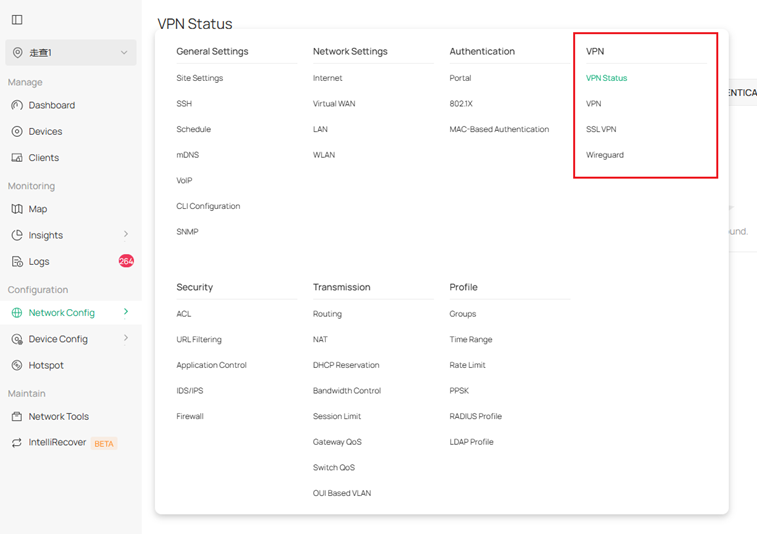Image resolution: width=757 pixels, height=534 pixels.
Task: Click the Network Tools toolbox icon
Action: click(x=17, y=417)
